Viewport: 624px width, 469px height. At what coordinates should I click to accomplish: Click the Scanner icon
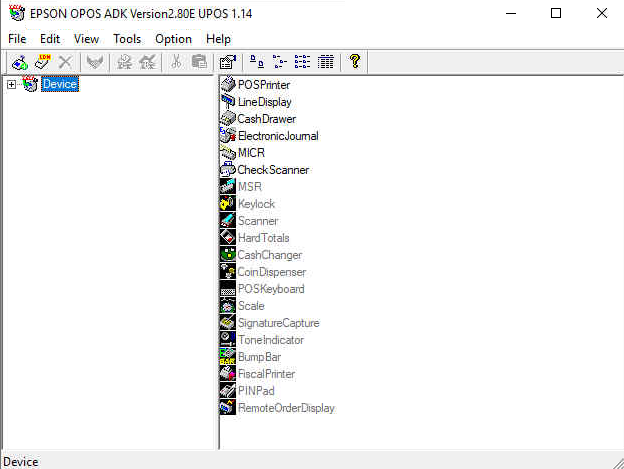pos(228,221)
